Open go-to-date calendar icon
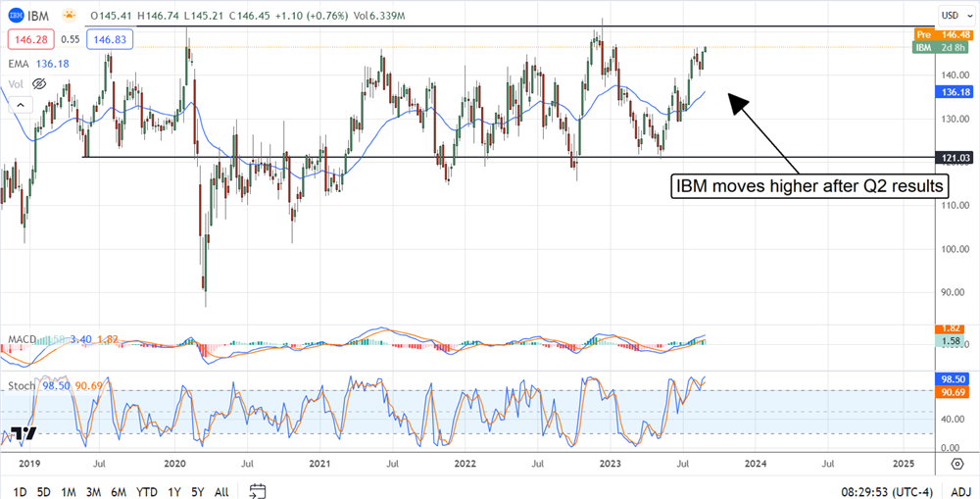The image size is (980, 499). [258, 490]
